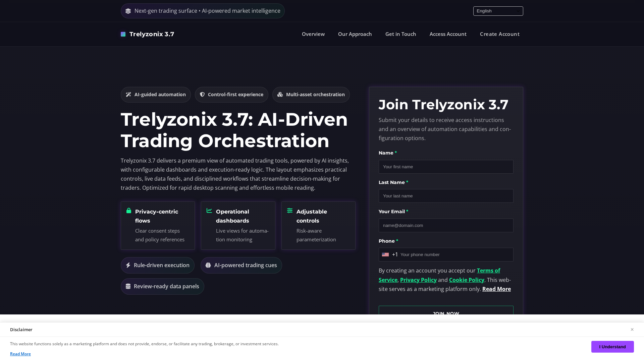Click the AI-powered trading cues chip text

point(246,265)
